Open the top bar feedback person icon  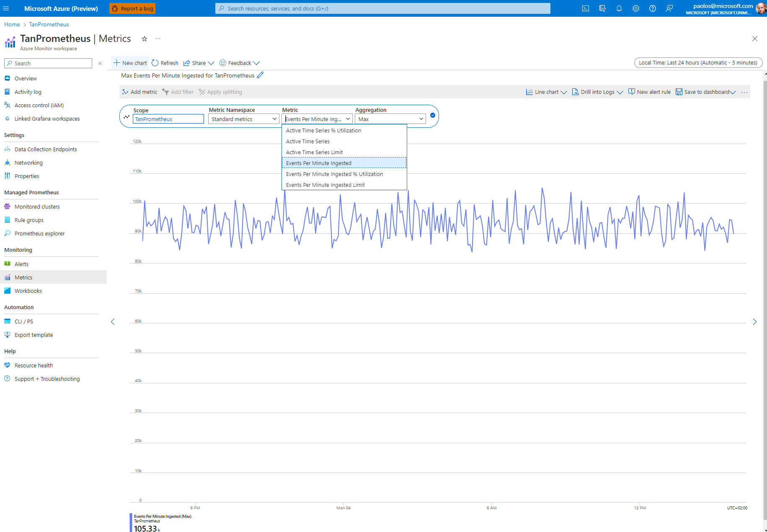669,8
